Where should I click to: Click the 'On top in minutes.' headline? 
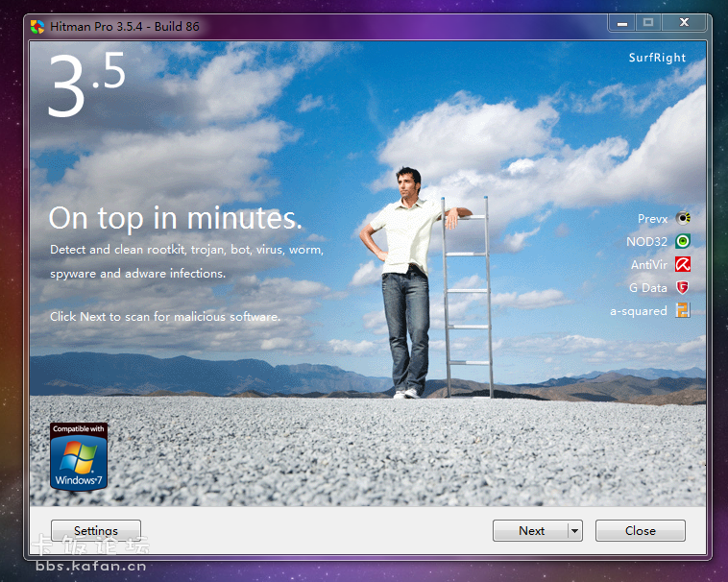(176, 218)
